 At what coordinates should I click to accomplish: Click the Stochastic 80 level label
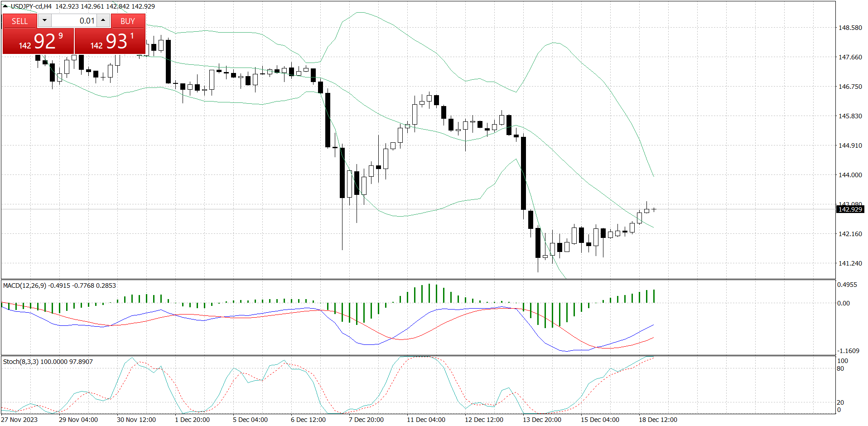click(840, 368)
